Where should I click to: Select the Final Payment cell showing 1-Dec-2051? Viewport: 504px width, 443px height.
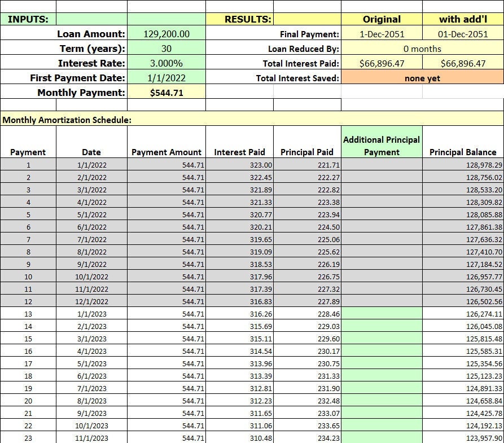[381, 33]
